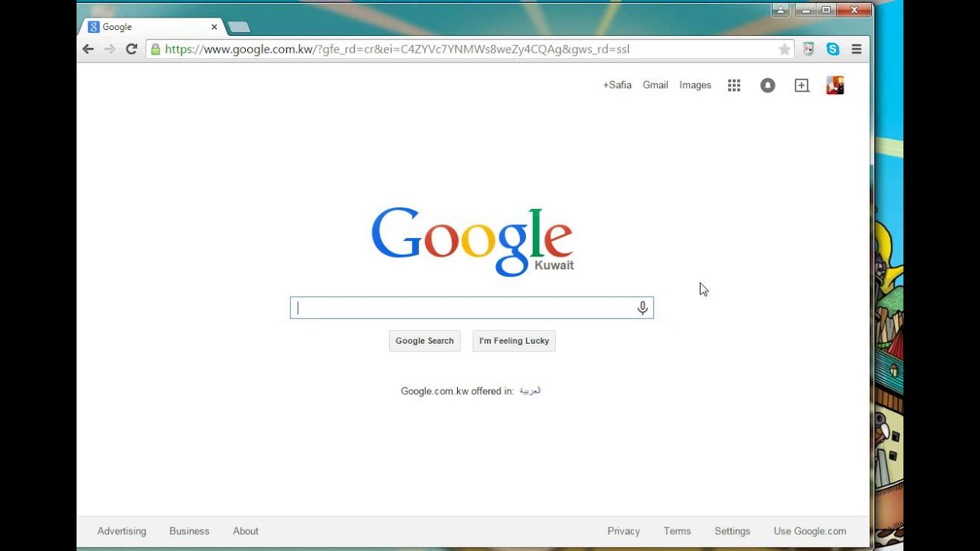
Task: Maximize the Chrome window
Action: point(826,10)
